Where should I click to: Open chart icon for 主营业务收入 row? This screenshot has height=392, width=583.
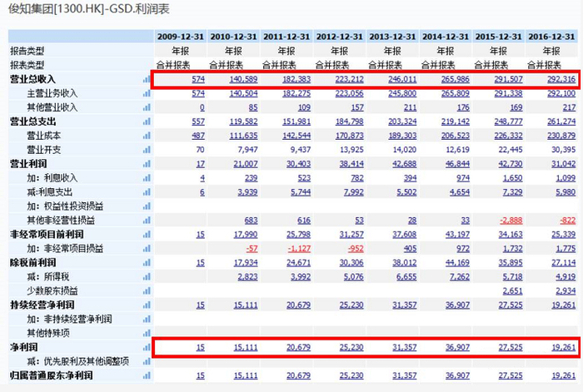147,93
